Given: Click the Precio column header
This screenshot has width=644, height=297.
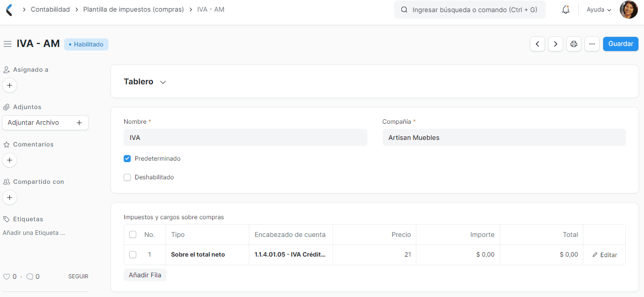Looking at the screenshot, I should (374, 234).
